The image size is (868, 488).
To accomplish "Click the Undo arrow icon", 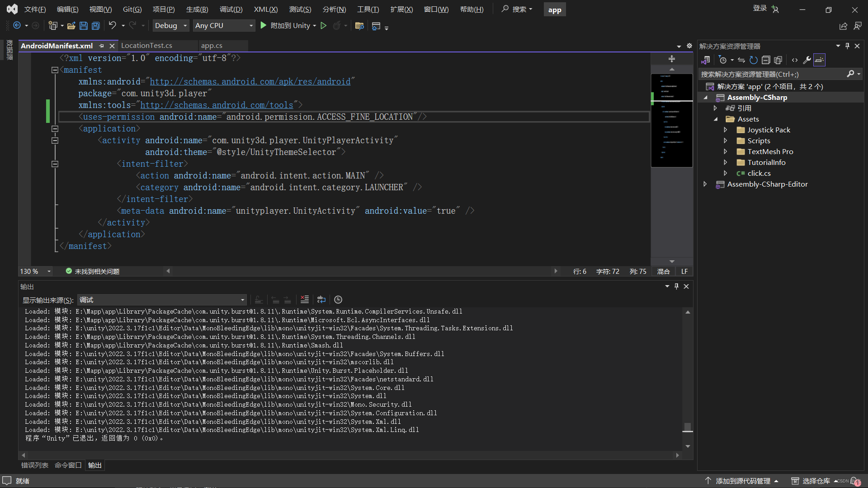I will [x=112, y=26].
